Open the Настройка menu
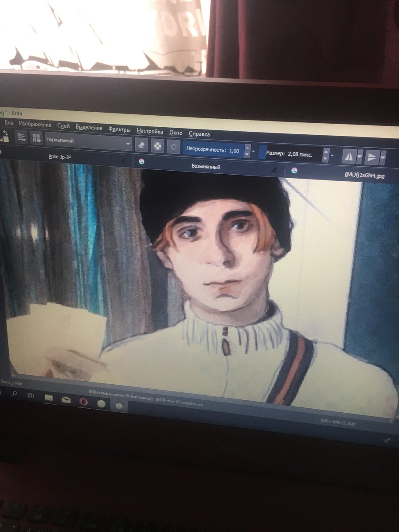This screenshot has width=399, height=532. (149, 131)
